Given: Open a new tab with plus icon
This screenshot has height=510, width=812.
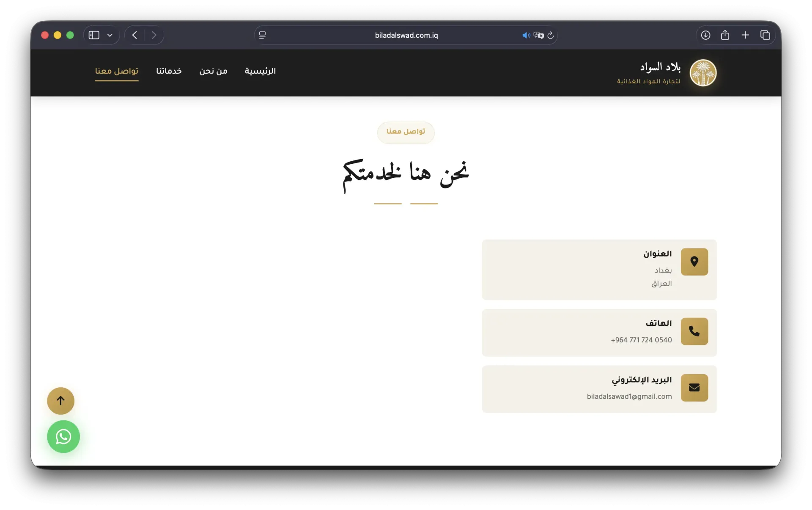Looking at the screenshot, I should click(745, 35).
